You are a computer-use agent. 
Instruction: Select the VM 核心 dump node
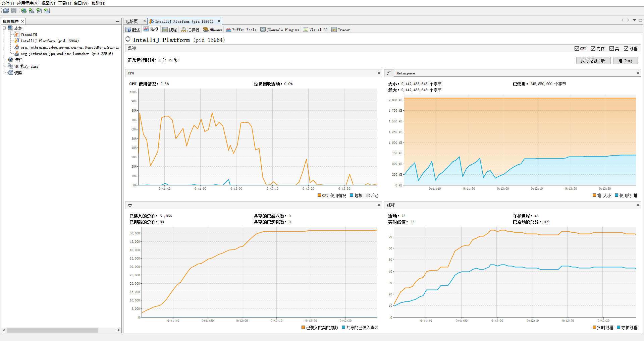point(26,66)
